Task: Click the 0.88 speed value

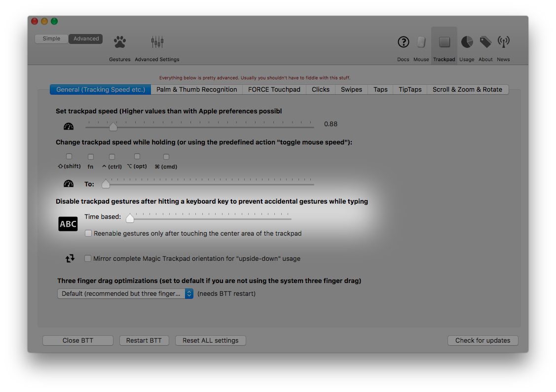Action: (331, 124)
